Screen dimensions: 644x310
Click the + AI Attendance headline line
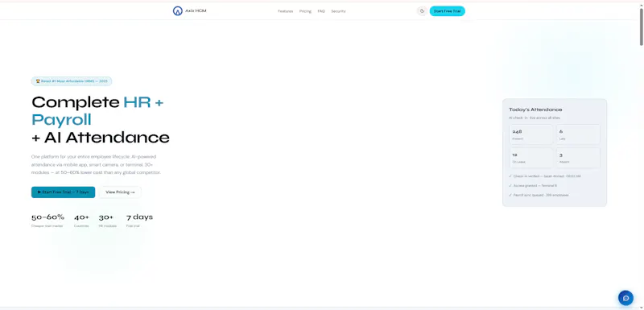point(101,138)
